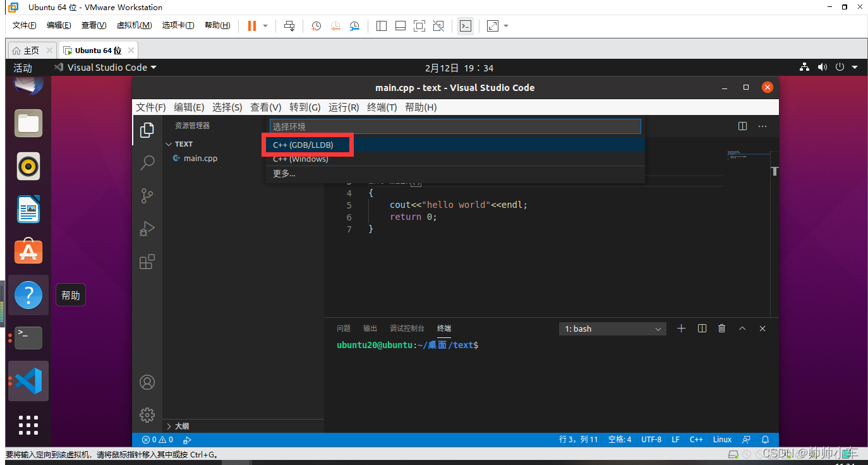868x465 pixels.
Task: Open 文件(F) menu in VS Code
Action: 151,107
